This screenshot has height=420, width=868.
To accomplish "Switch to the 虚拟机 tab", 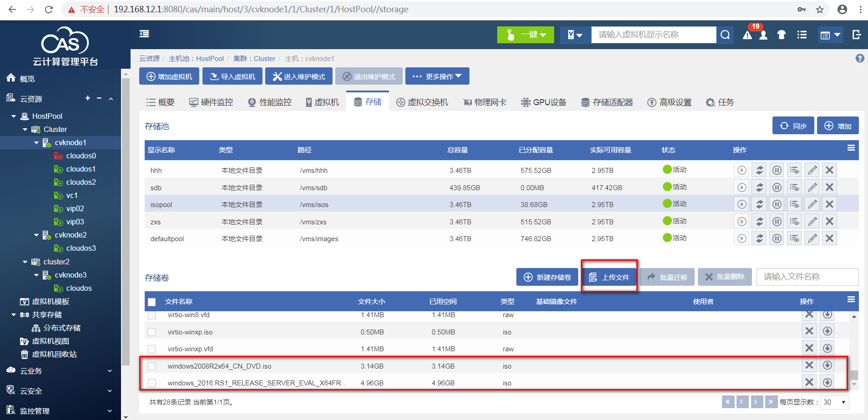I will 322,102.
